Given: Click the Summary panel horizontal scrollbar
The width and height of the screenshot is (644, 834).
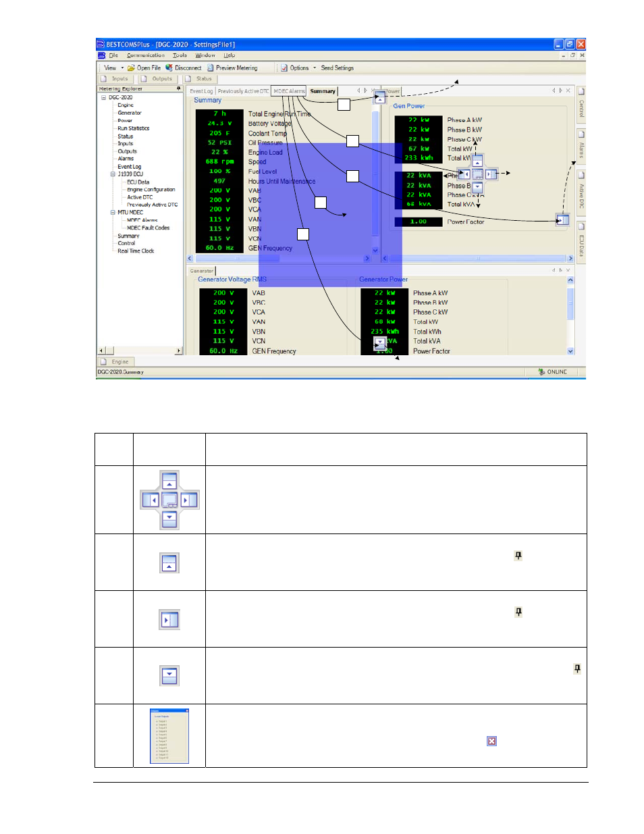Looking at the screenshot, I should tap(279, 259).
